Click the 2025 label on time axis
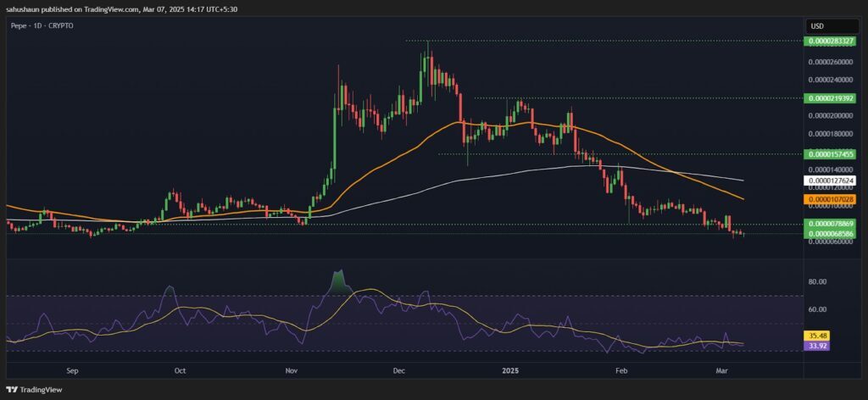 click(x=509, y=371)
